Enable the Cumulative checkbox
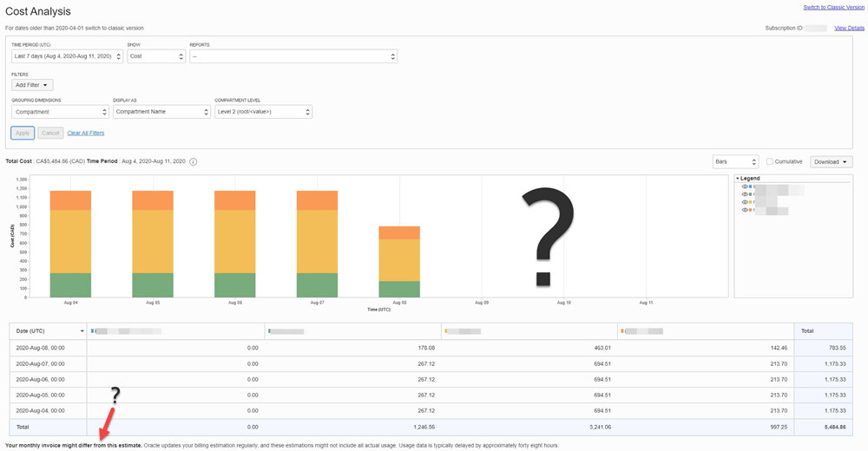868x451 pixels. [770, 161]
